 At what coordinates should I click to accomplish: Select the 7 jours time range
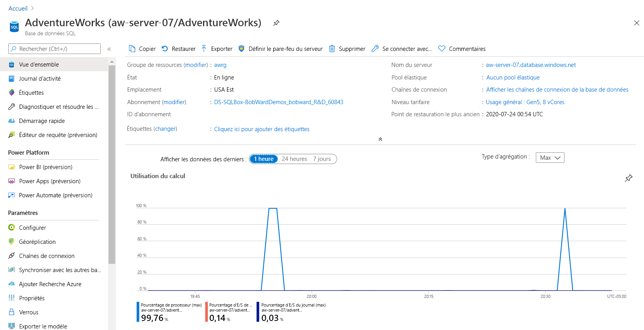[x=322, y=159]
